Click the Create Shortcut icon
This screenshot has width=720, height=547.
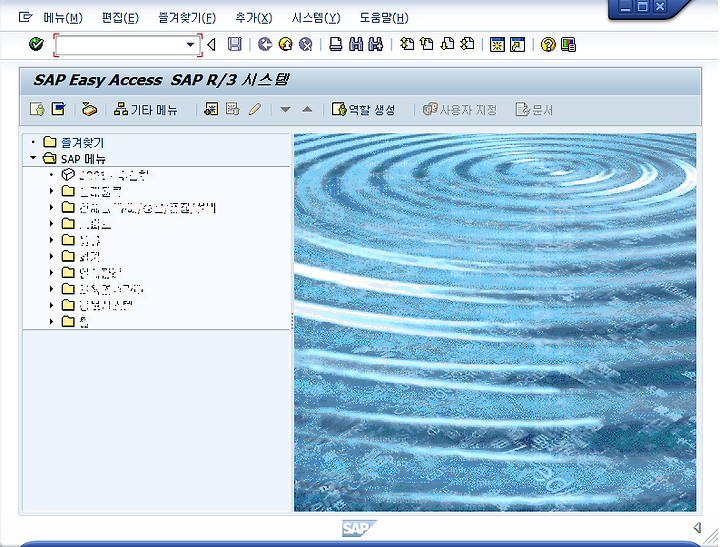click(518, 45)
